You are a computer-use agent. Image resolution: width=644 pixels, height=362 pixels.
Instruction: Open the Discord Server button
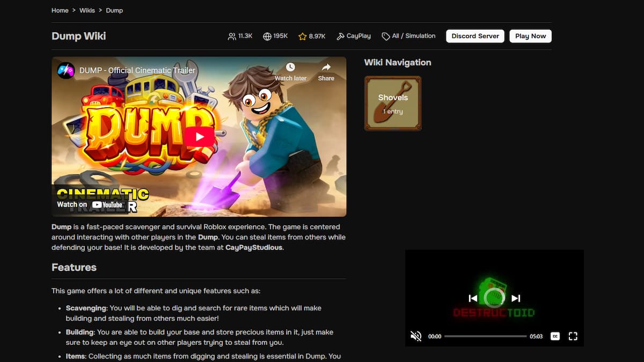pos(475,36)
